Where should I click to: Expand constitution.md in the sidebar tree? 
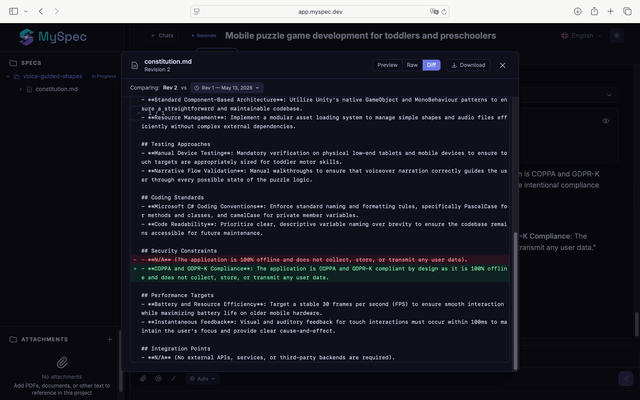coord(20,89)
